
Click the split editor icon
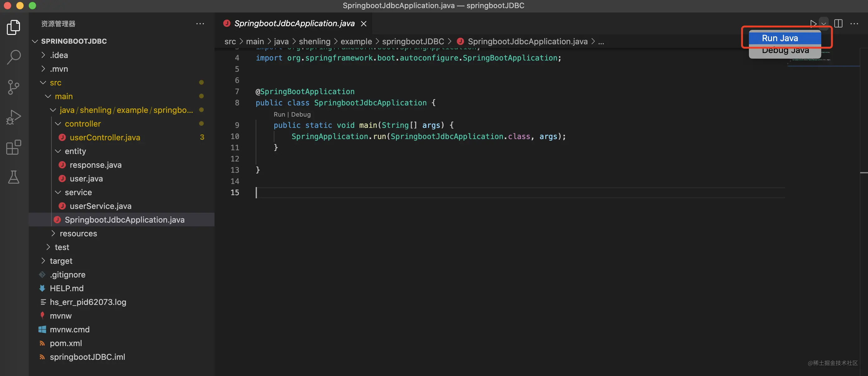[x=838, y=23]
